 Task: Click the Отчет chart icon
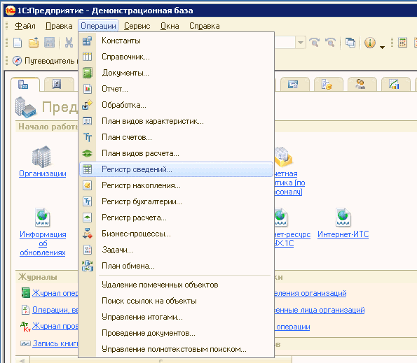[x=87, y=89]
